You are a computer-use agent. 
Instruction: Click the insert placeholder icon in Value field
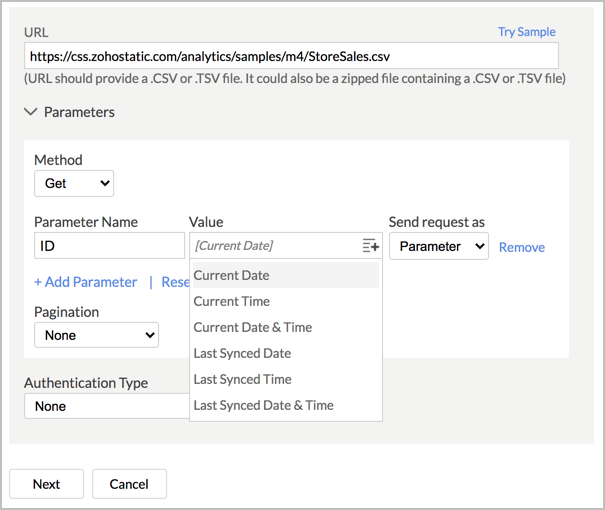click(371, 246)
